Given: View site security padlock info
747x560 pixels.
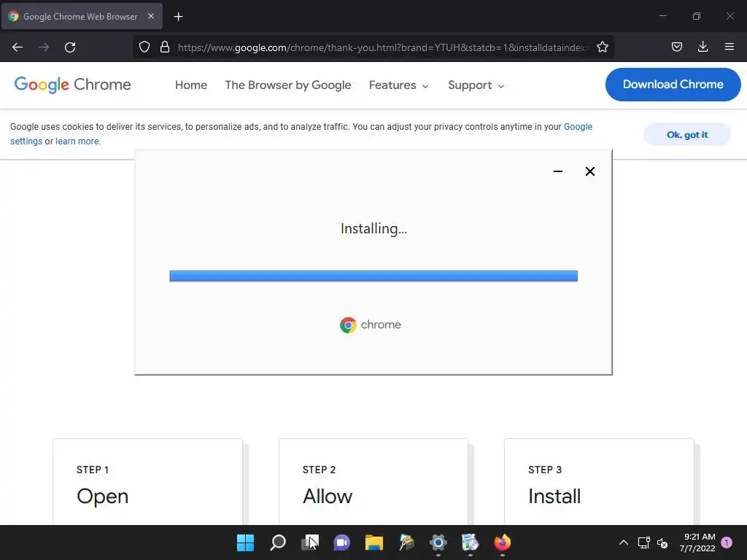Looking at the screenshot, I should [165, 47].
